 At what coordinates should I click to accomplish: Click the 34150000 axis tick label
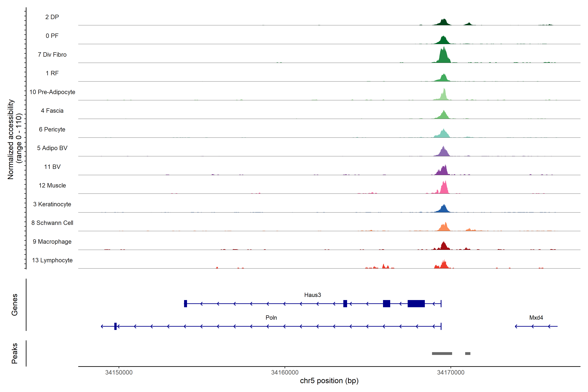coord(119,372)
